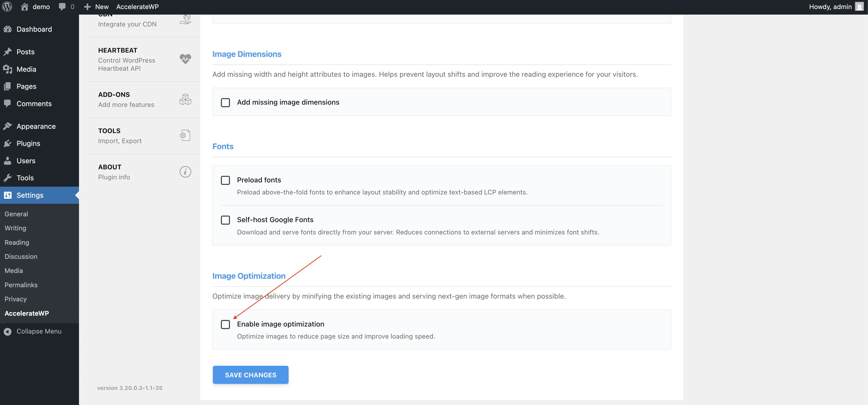868x405 pixels.
Task: Expand the AccelerateWP admin bar menu
Action: [x=137, y=7]
